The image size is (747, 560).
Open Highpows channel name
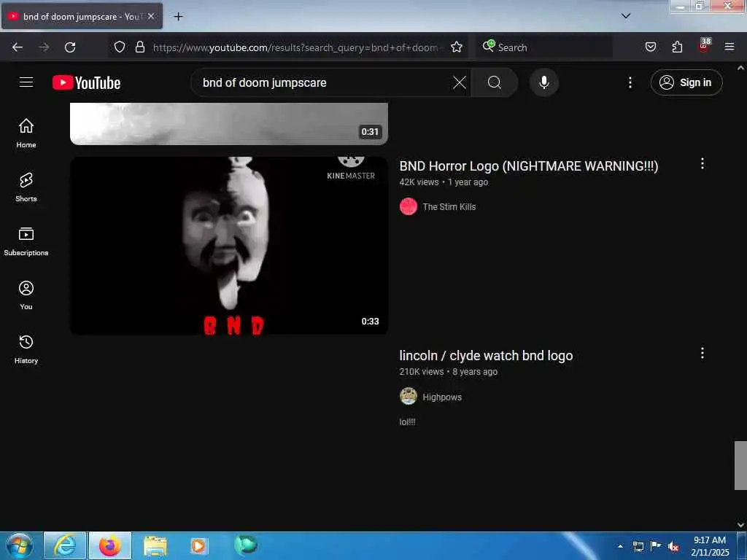click(441, 397)
